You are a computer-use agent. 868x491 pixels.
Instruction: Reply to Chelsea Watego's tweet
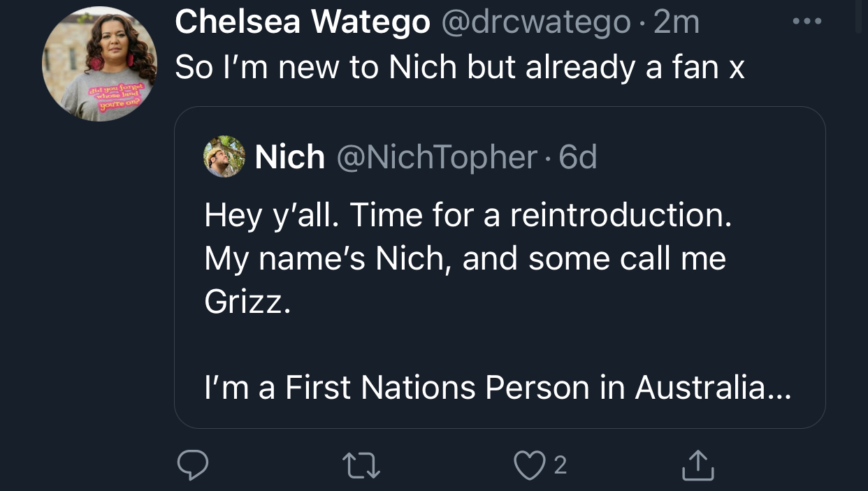point(191,465)
